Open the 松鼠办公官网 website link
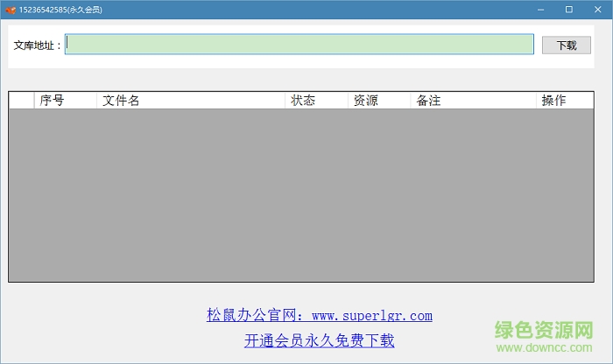This screenshot has height=364, width=613. click(x=319, y=315)
